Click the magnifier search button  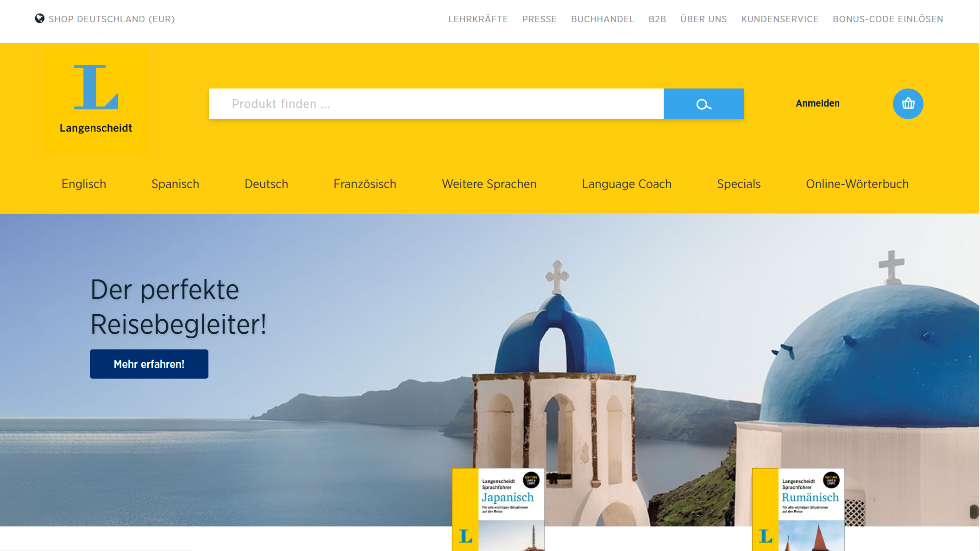704,104
